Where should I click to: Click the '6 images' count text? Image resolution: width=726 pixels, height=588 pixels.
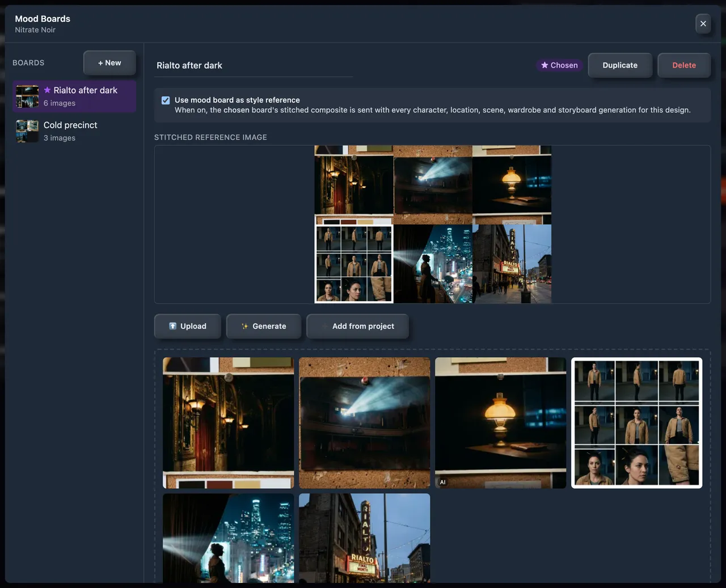pyautogui.click(x=60, y=103)
